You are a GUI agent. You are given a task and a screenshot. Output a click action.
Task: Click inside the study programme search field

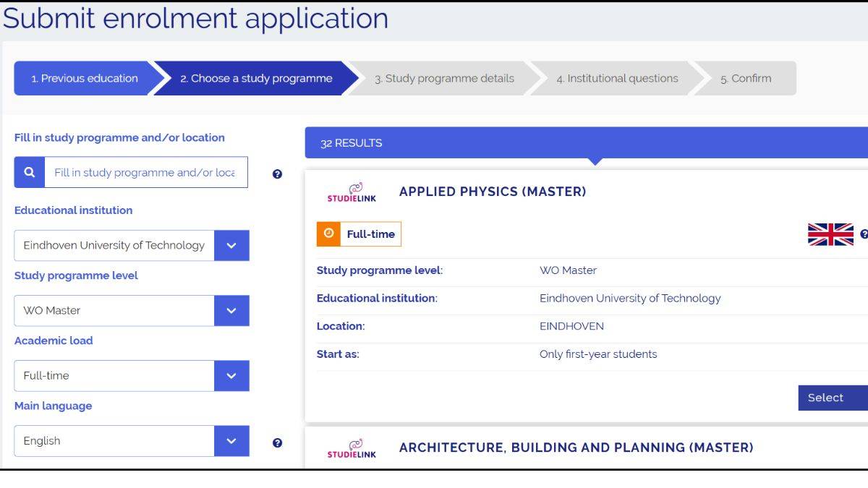145,172
